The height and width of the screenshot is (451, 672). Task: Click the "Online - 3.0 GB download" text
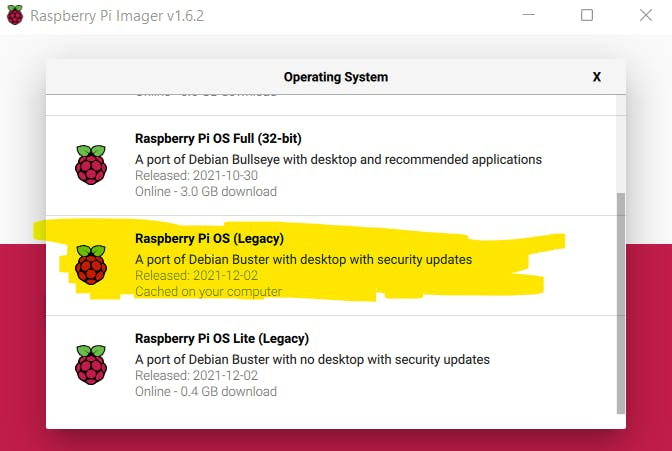pos(206,191)
